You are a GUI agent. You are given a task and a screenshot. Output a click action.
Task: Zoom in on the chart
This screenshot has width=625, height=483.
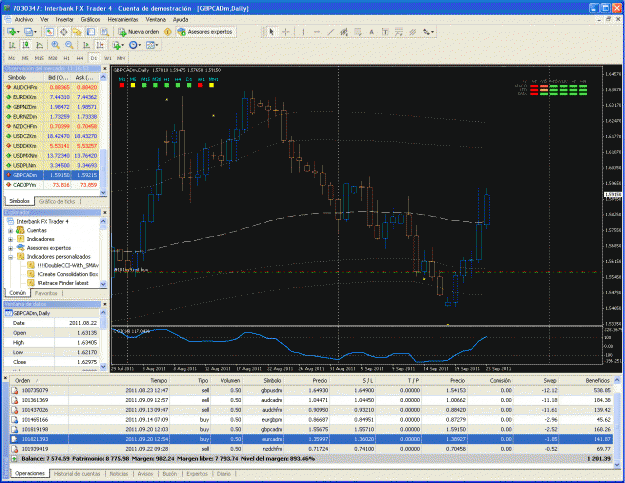pos(55,45)
